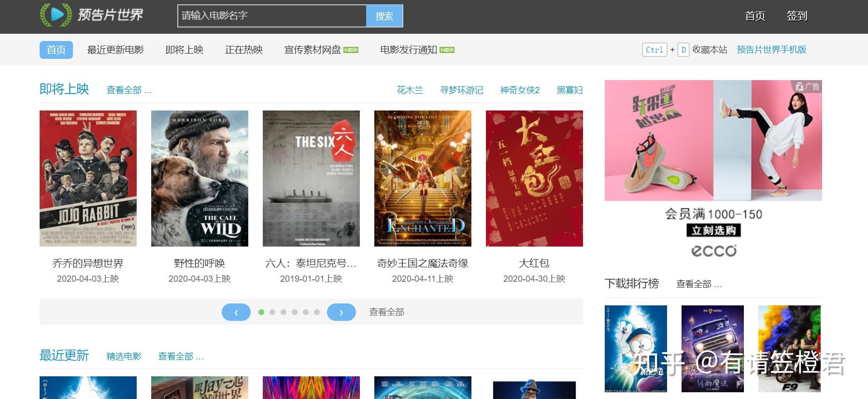Viewport: 868px width, 399px height.
Task: Open the F9 poster in download ranking
Action: tap(789, 348)
